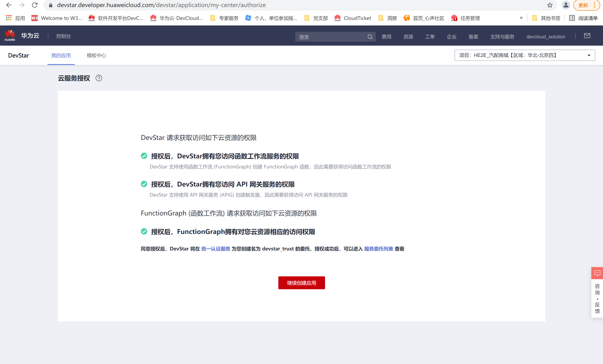Expand hidden bookmarks overflow chevron
Image resolution: width=603 pixels, height=364 pixels.
(521, 18)
